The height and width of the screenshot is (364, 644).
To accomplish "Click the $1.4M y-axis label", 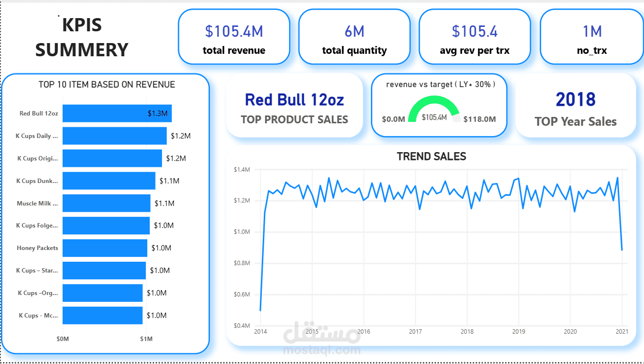I will [x=241, y=169].
